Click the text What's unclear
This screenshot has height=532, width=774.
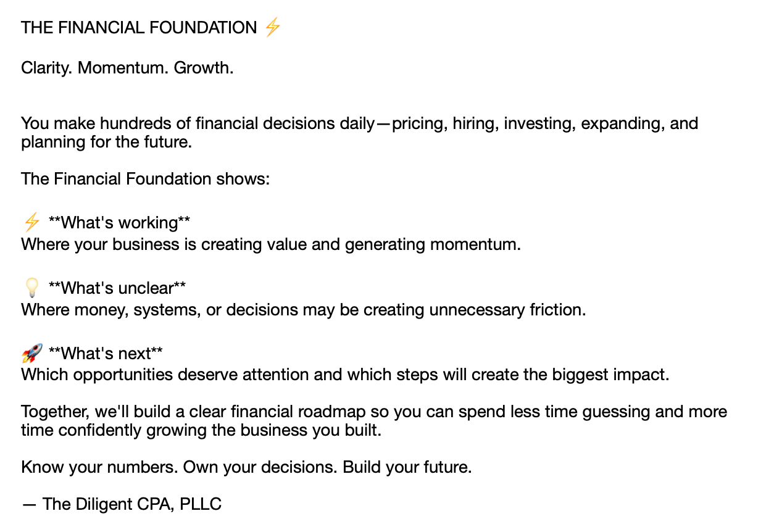coord(117,288)
